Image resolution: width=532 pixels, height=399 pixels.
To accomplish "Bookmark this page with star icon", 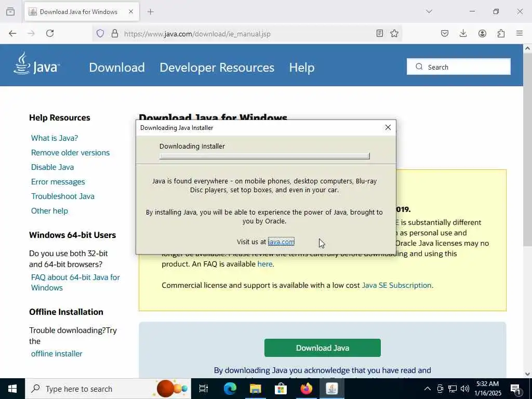I will [x=394, y=33].
